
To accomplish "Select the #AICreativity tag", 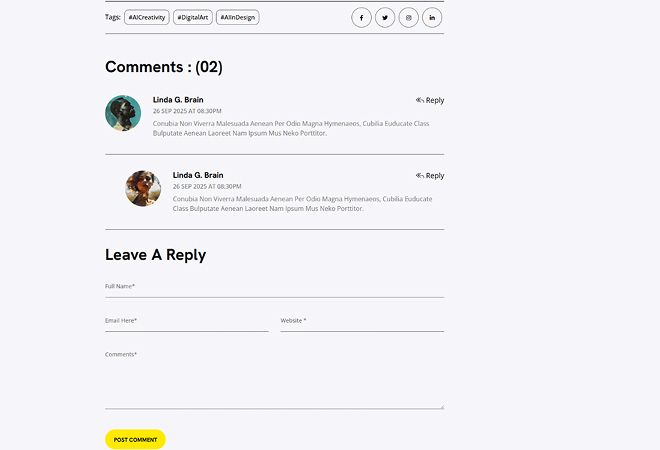I will [x=147, y=17].
